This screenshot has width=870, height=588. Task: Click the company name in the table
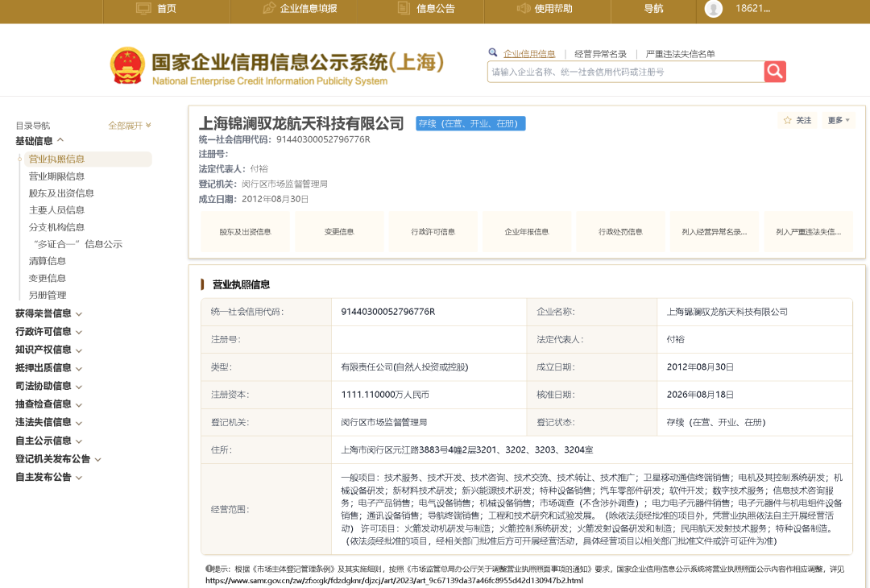click(x=727, y=312)
